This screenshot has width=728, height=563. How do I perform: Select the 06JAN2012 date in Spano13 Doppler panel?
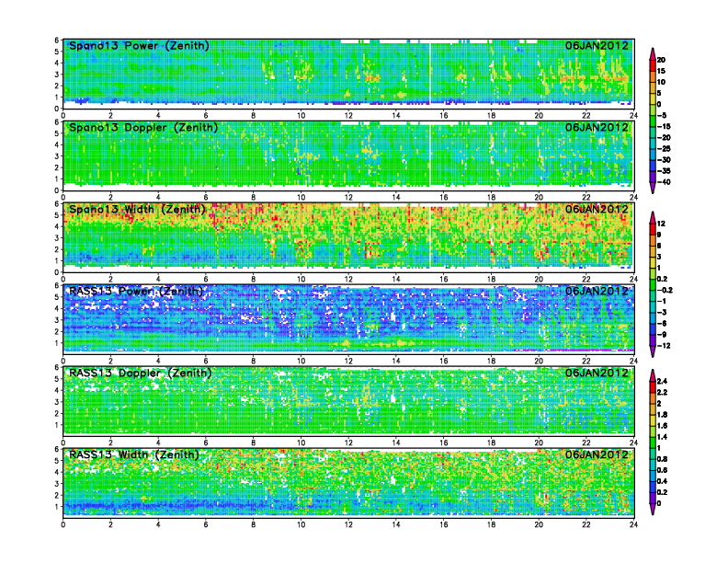[x=597, y=128]
